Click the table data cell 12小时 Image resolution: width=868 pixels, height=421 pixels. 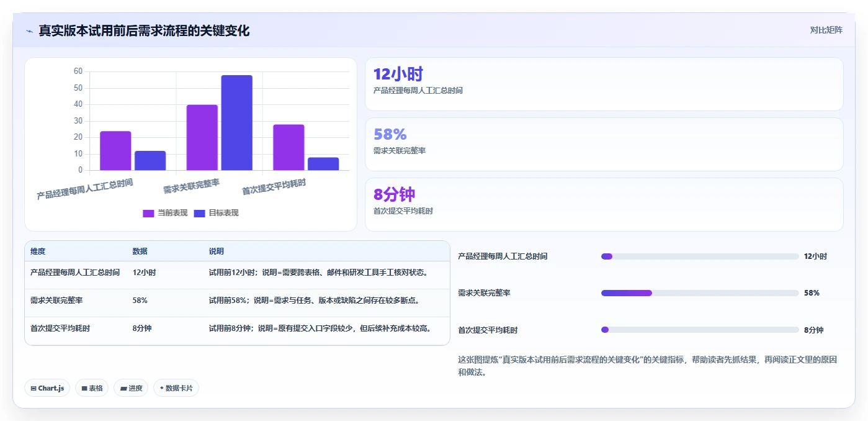point(144,273)
